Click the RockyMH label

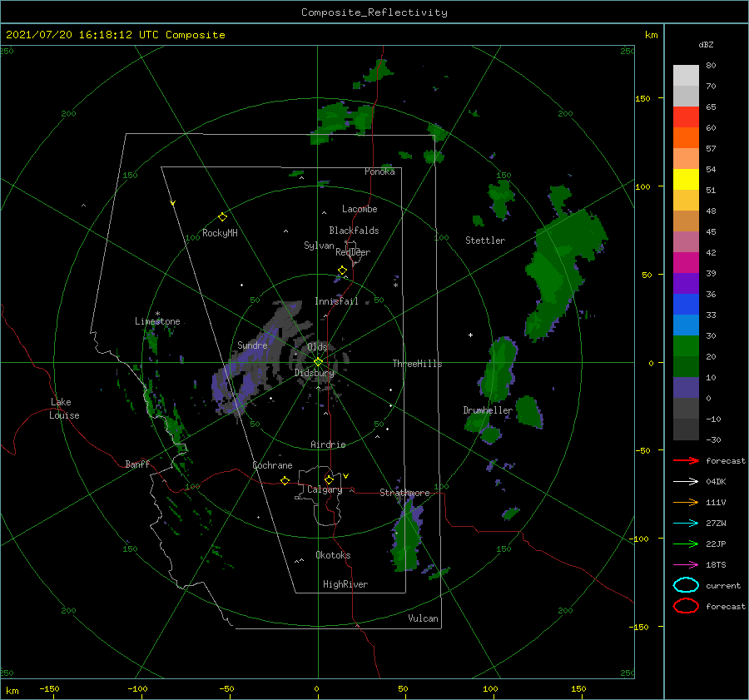pyautogui.click(x=220, y=233)
